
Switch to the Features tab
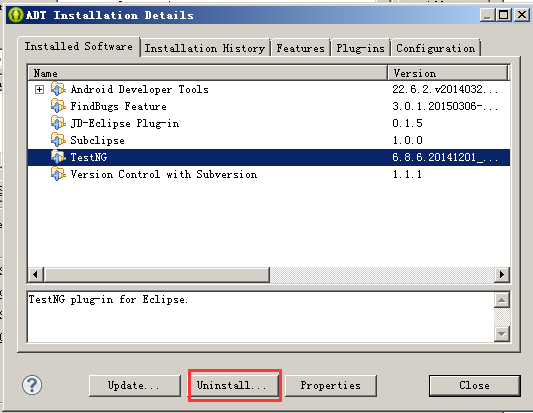(x=300, y=48)
